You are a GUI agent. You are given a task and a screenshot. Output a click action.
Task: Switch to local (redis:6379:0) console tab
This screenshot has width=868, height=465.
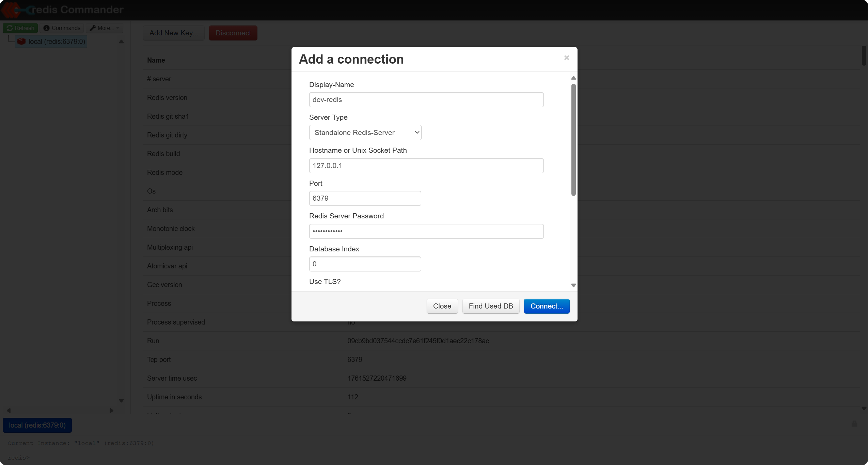(37, 425)
